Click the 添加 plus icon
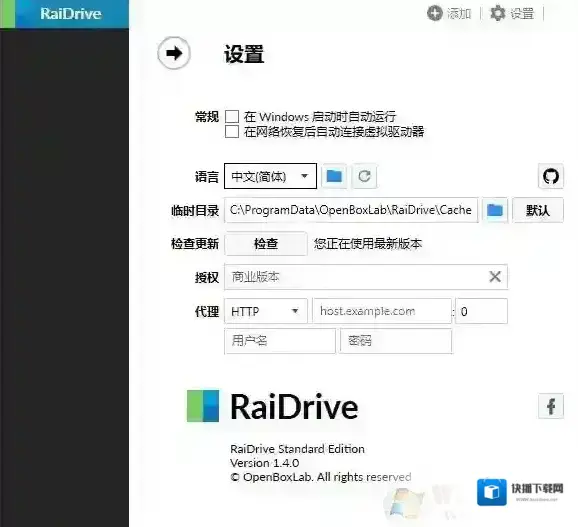 click(435, 14)
